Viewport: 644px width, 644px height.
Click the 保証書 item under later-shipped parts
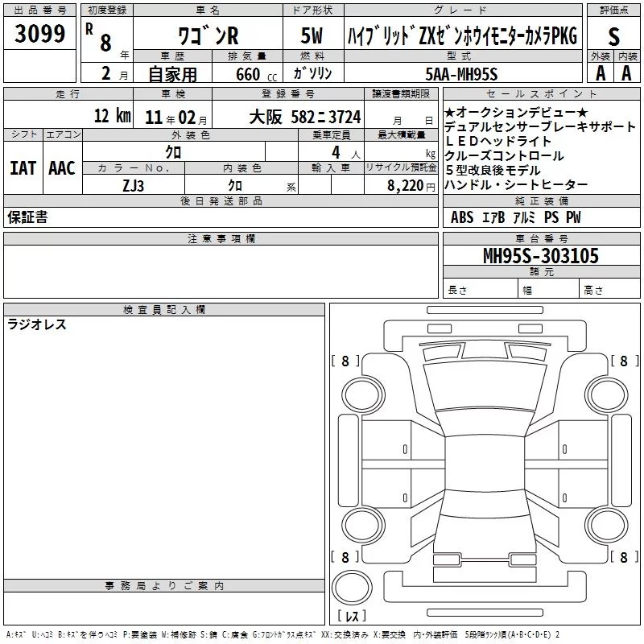tap(27, 217)
